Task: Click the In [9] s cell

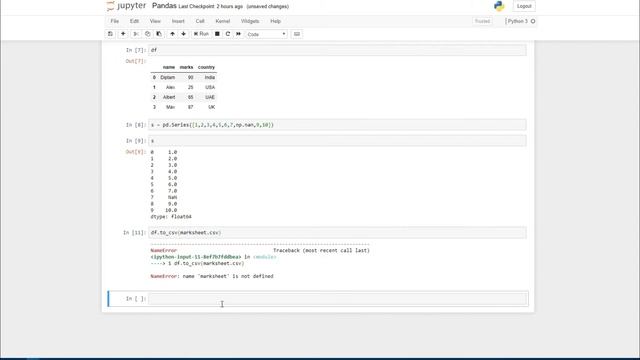Action: tap(338, 141)
